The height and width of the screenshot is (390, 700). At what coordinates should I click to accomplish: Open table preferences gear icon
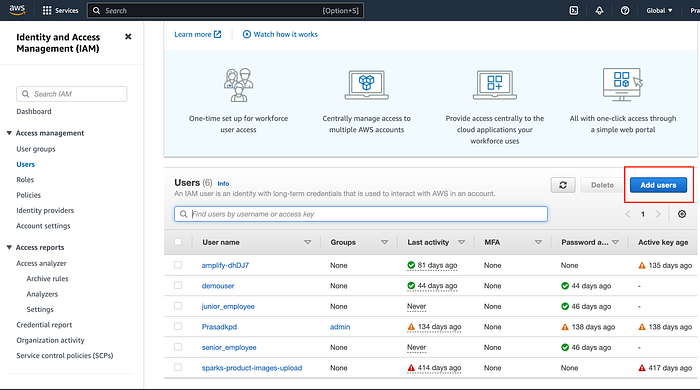coord(682,214)
